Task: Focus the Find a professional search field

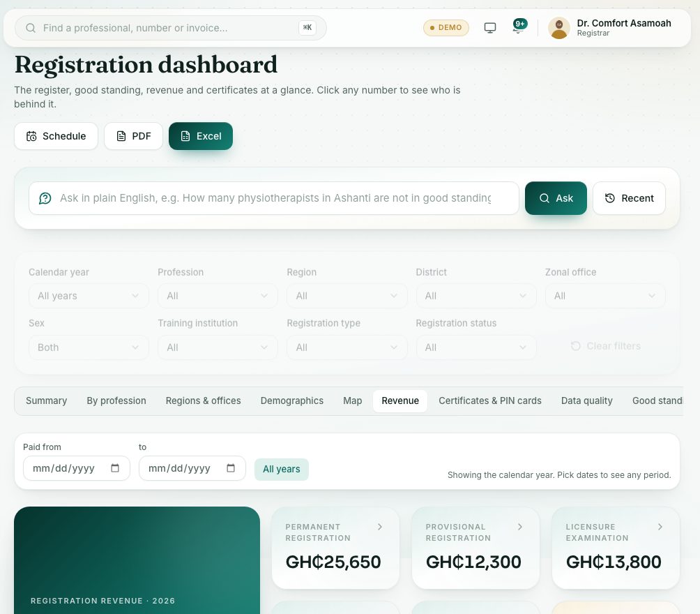Action: [171, 28]
